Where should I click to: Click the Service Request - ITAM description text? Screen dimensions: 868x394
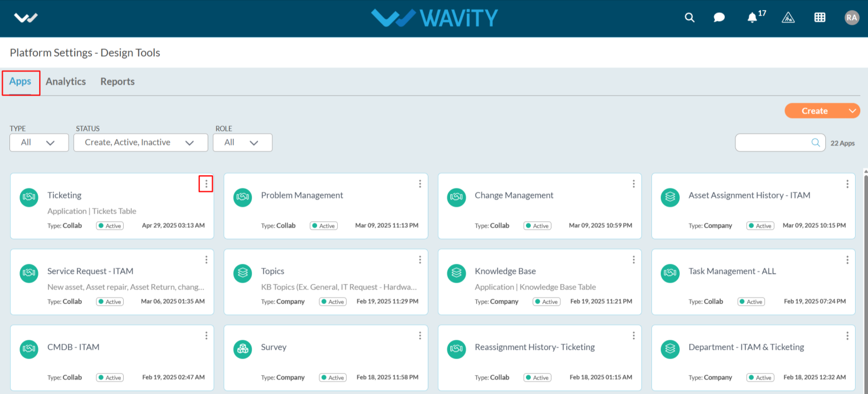126,287
